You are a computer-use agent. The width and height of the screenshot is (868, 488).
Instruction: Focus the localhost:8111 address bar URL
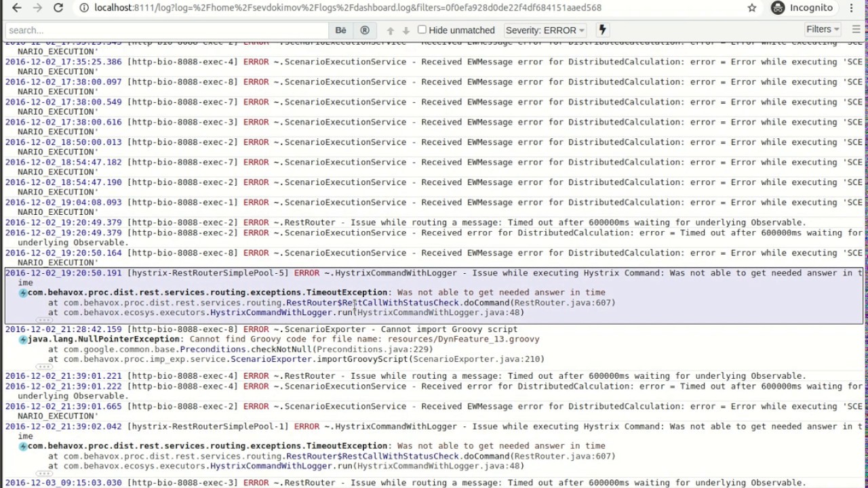point(348,7)
